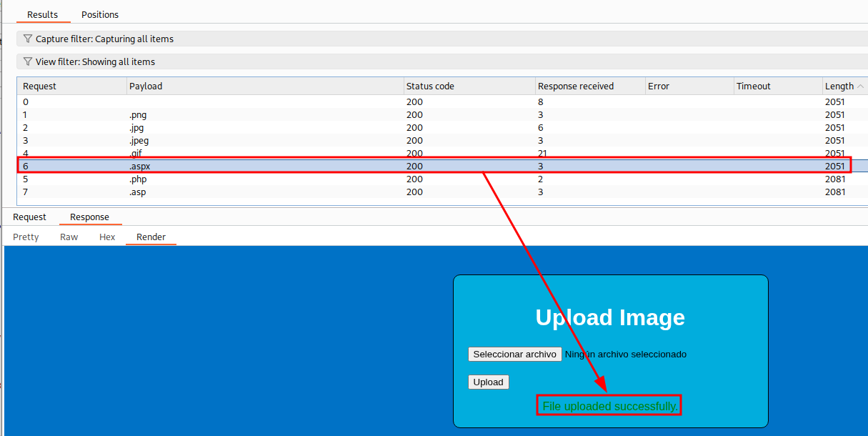Click the Length column sort arrow
This screenshot has width=868, height=436.
point(860,86)
